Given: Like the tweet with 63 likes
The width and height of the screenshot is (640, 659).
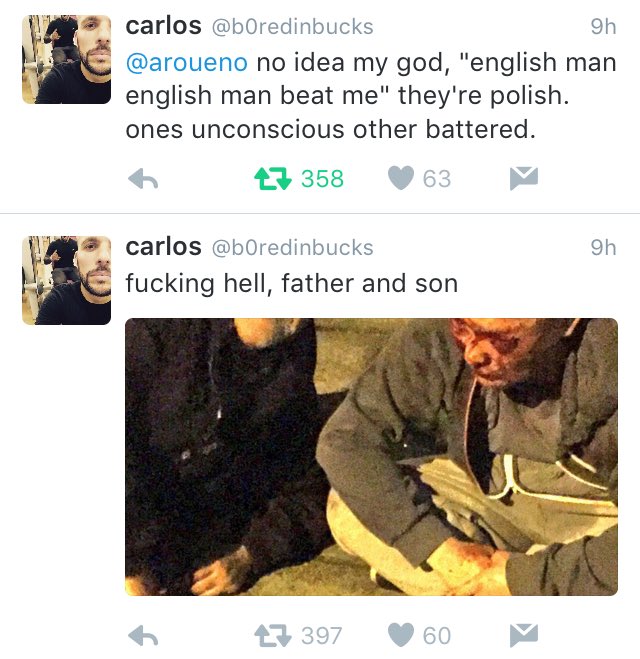Looking at the screenshot, I should tap(401, 179).
